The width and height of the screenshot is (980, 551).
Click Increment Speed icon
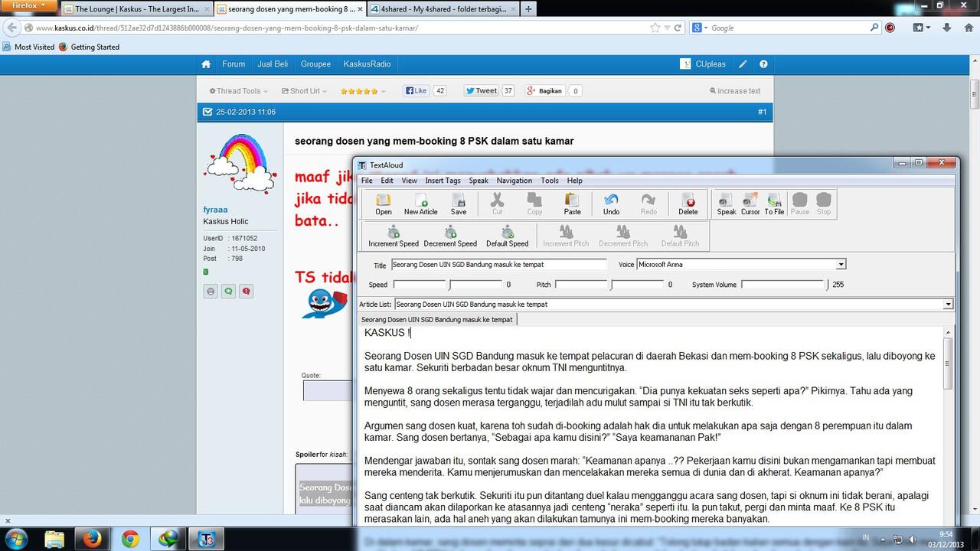[x=394, y=236]
